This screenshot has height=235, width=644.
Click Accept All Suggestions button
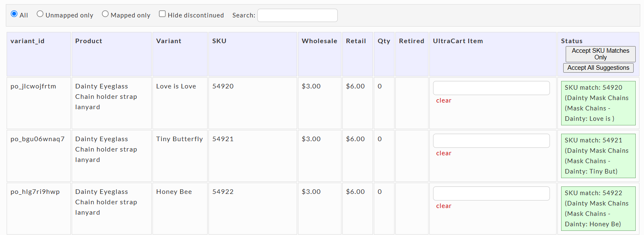[598, 68]
